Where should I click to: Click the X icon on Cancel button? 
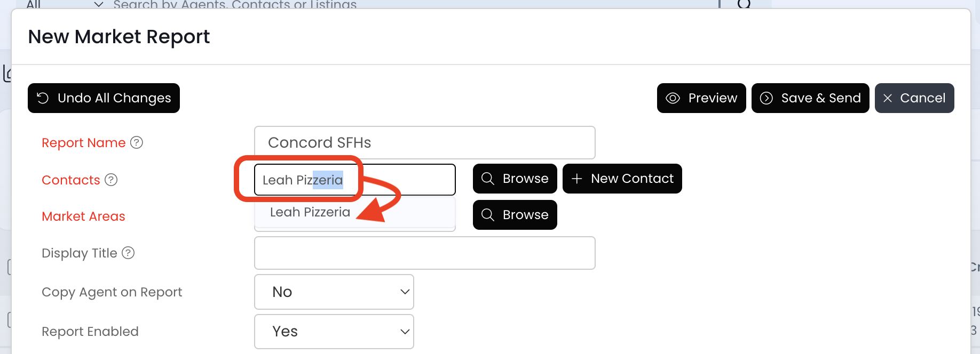pyautogui.click(x=888, y=98)
